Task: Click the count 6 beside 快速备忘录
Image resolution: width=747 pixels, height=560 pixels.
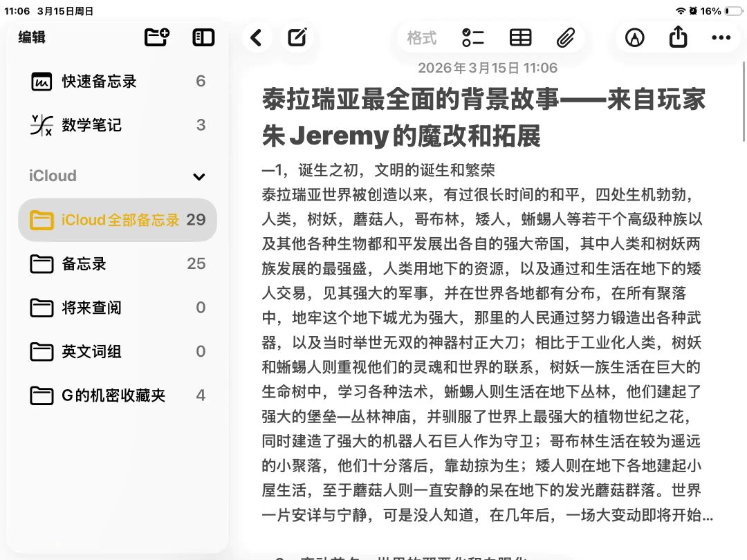Action: [201, 81]
